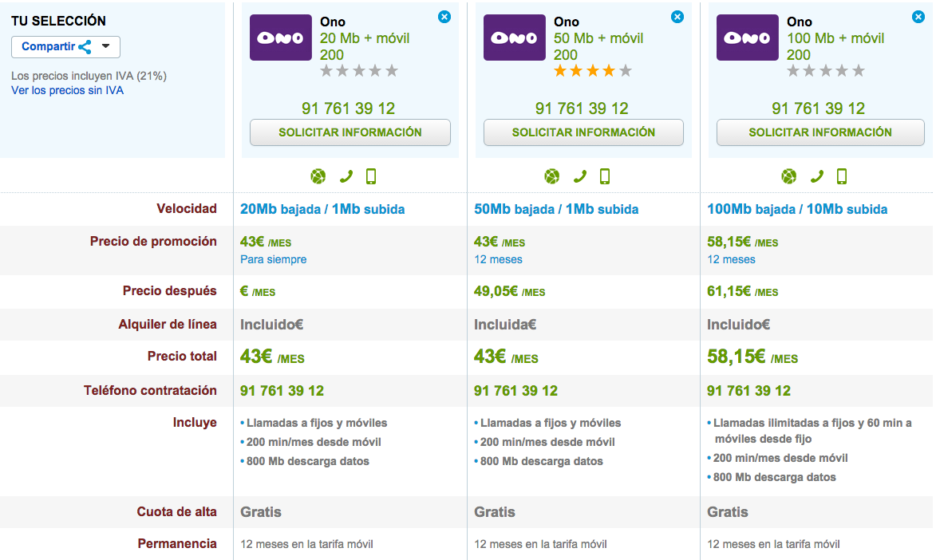Click the Incluye row label
The image size is (936, 560).
pos(195,423)
